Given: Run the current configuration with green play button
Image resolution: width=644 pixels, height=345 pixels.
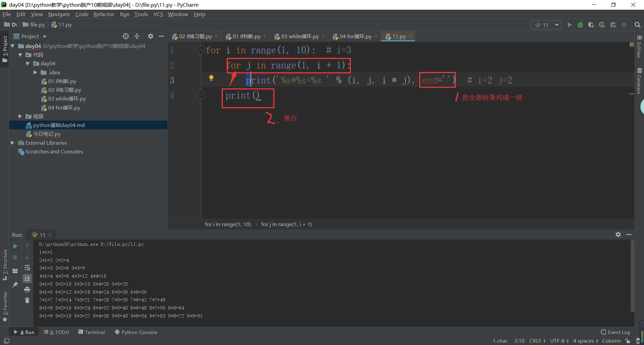Looking at the screenshot, I should point(570,25).
